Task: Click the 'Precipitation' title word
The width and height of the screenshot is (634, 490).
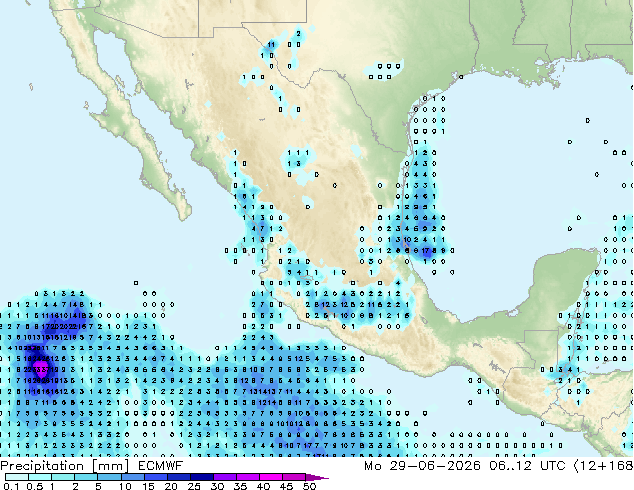Action: click(42, 466)
